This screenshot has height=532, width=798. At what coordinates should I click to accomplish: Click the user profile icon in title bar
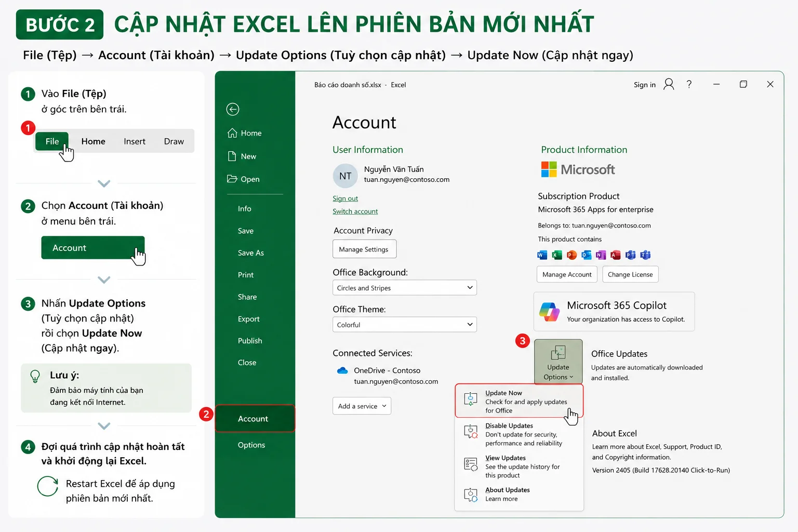coord(669,84)
